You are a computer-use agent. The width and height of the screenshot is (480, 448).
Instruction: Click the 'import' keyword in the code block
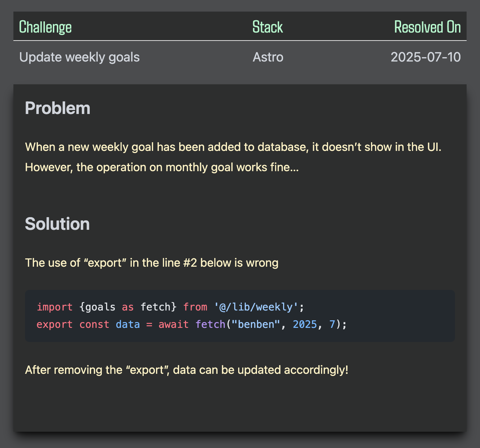click(x=55, y=307)
